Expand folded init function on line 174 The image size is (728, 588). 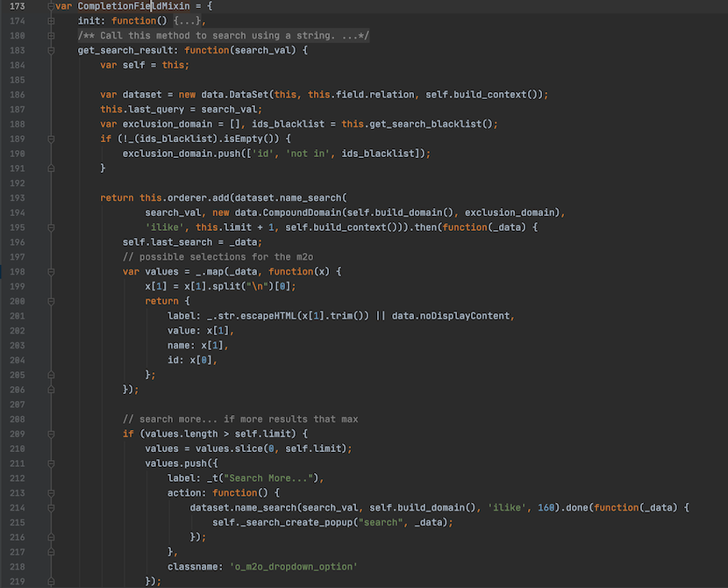(x=51, y=21)
